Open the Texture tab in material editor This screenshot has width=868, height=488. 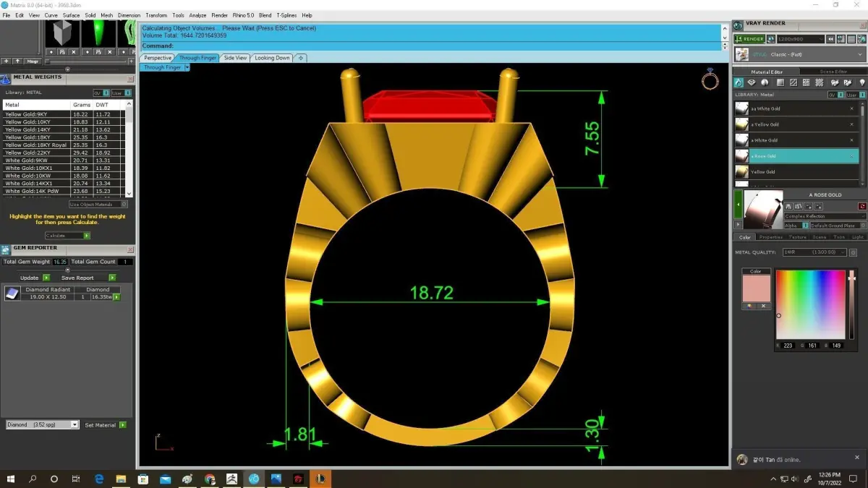coord(797,237)
